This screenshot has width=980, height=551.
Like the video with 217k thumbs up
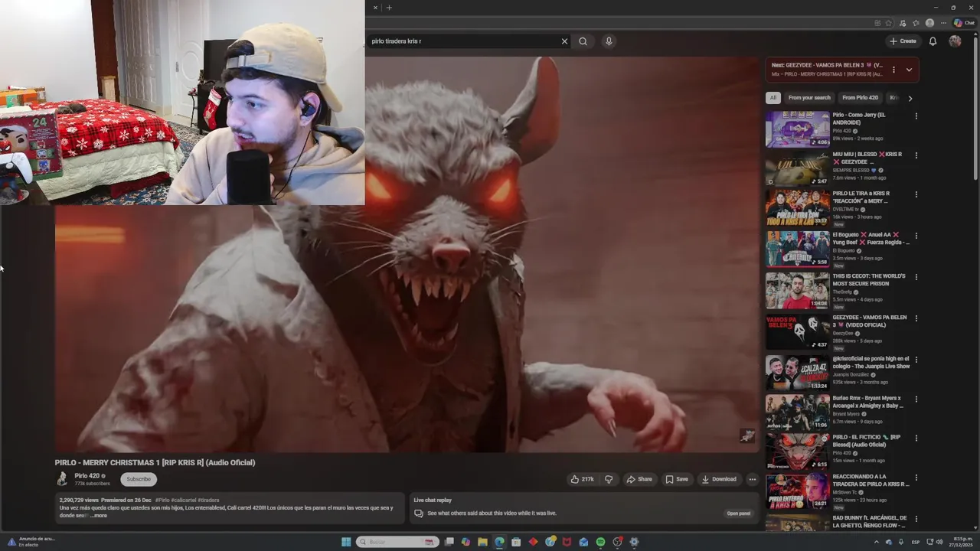coord(582,479)
